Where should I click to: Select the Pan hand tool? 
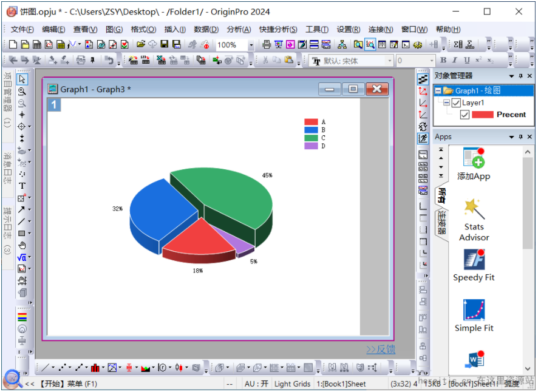pyautogui.click(x=22, y=245)
